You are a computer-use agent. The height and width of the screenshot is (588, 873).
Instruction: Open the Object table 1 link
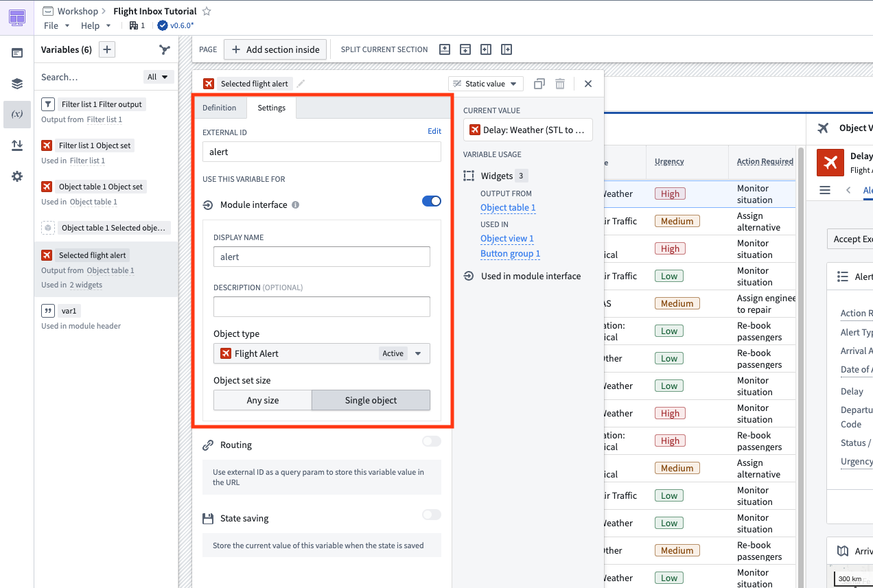tap(508, 208)
